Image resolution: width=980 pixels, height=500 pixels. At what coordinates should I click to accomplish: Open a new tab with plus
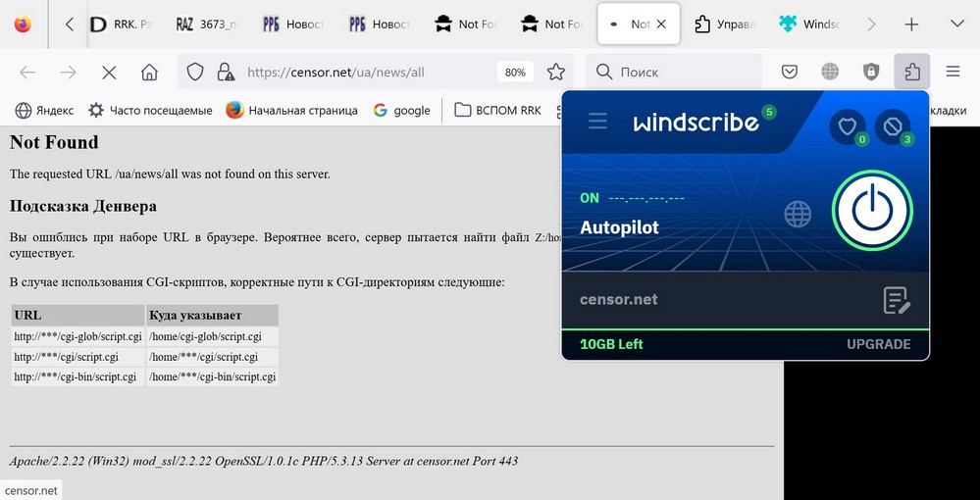tap(912, 25)
